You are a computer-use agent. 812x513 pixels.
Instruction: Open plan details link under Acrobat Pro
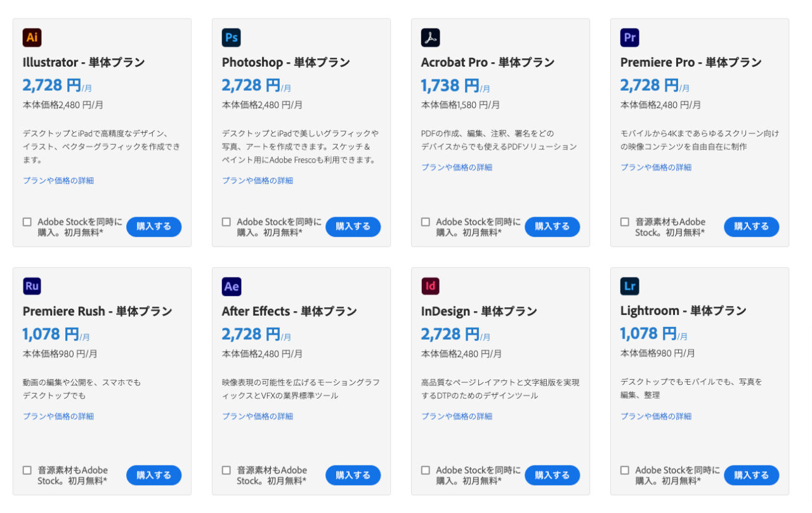pos(455,167)
